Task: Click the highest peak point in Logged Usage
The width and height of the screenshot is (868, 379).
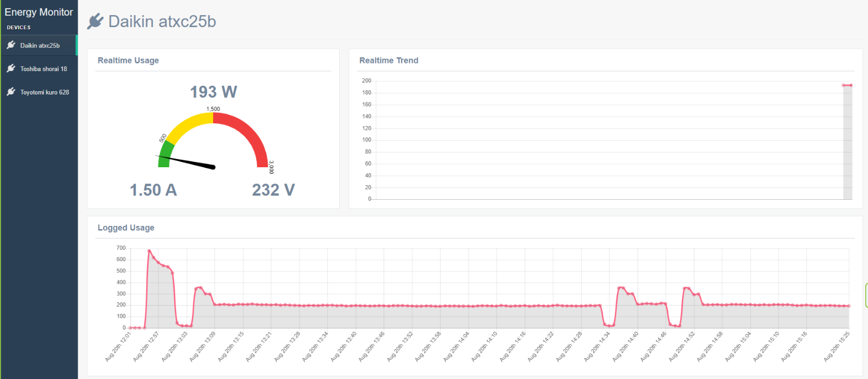Action: pyautogui.click(x=149, y=251)
